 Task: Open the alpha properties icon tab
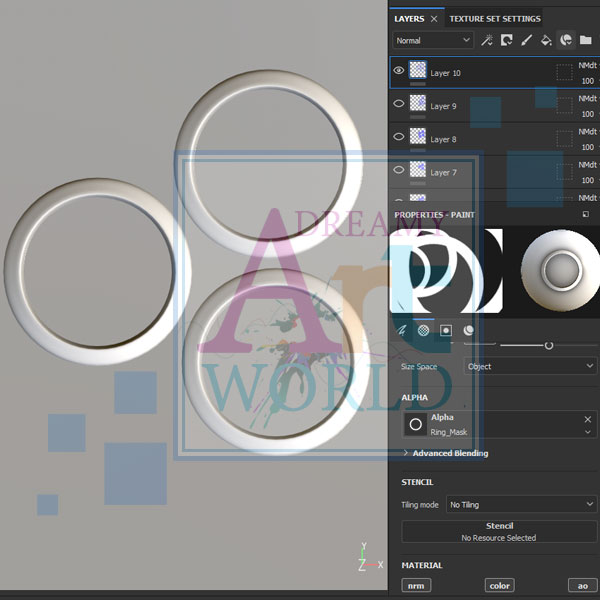point(424,329)
